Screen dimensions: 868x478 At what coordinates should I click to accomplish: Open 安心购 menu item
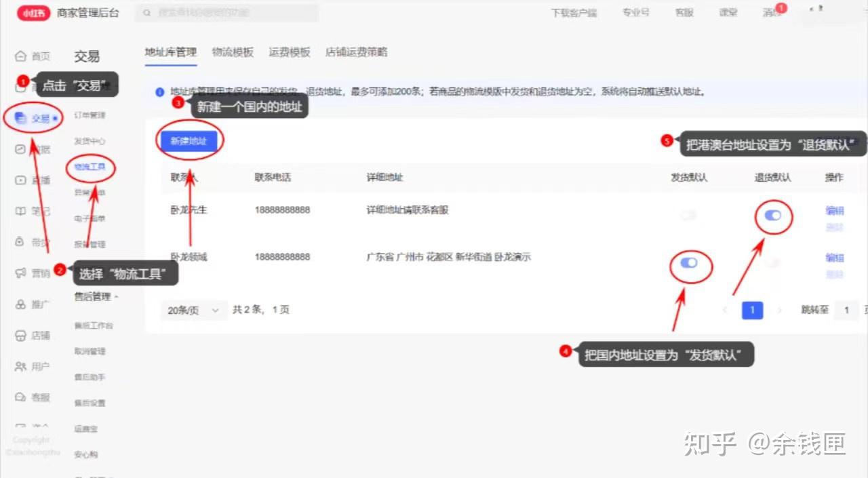pos(86,454)
